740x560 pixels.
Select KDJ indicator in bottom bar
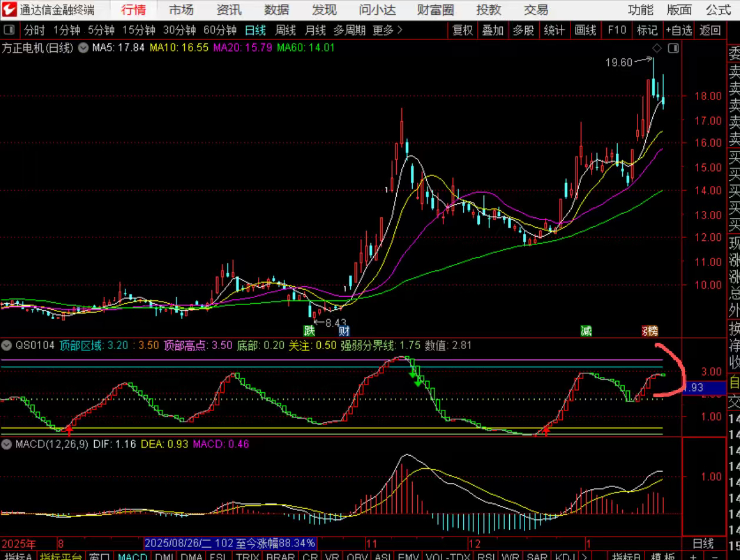coord(565,556)
